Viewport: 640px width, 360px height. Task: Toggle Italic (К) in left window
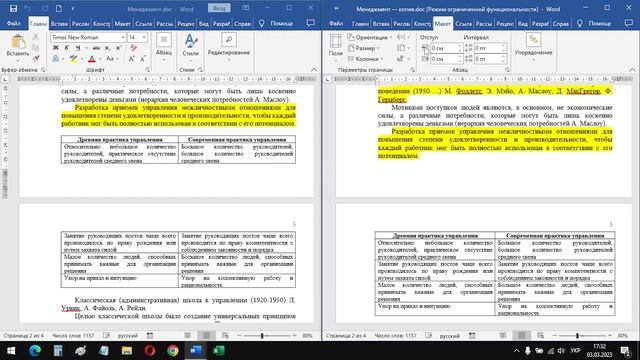[67, 48]
